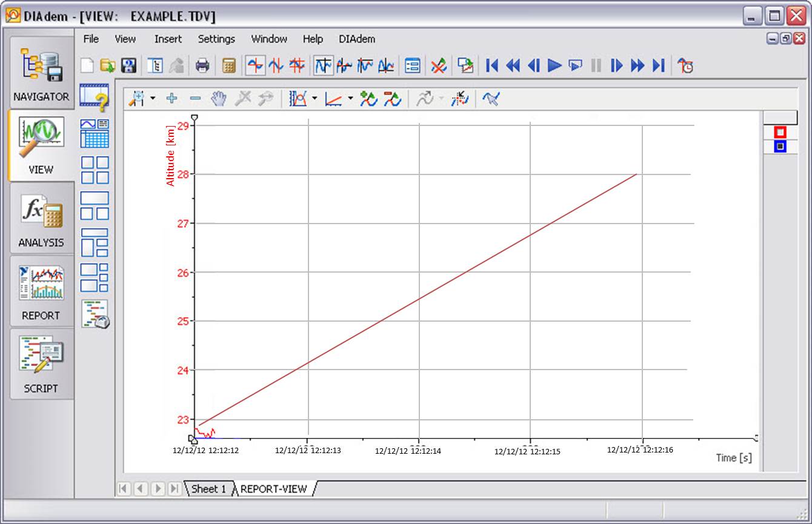Start playback with the Play button

click(554, 65)
